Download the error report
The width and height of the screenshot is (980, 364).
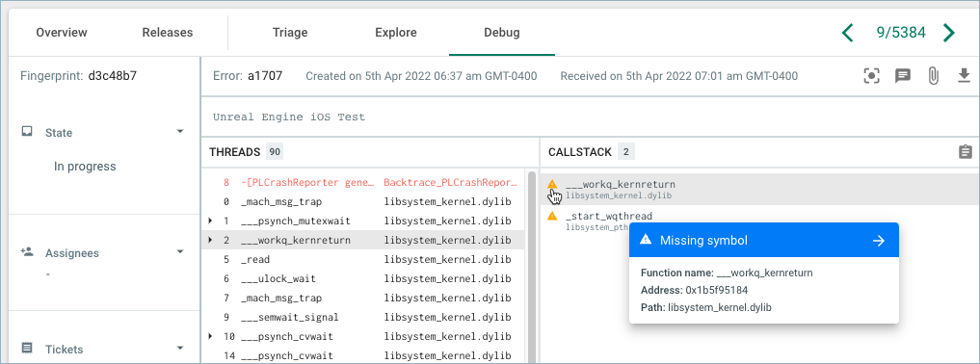pos(964,76)
